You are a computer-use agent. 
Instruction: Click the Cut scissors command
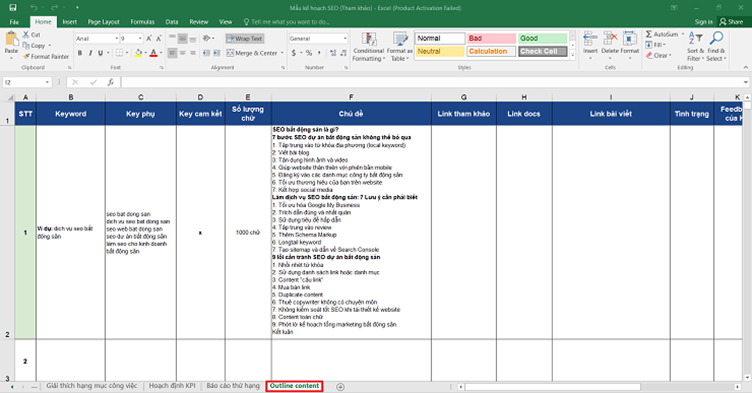coord(32,35)
